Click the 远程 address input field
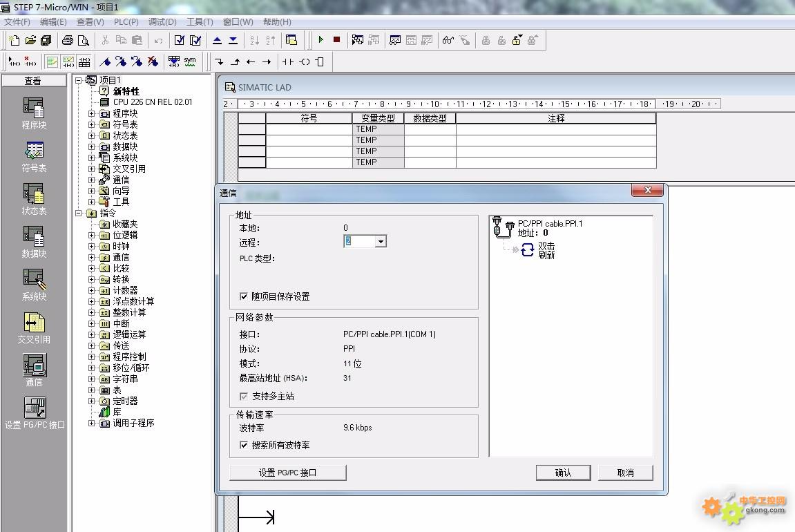 359,241
